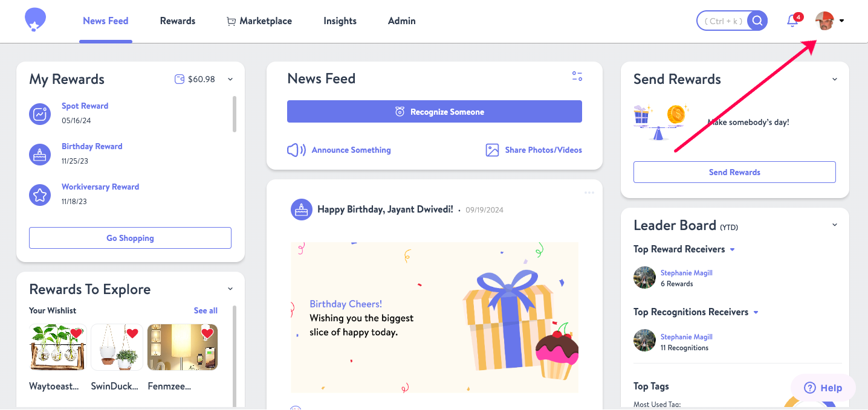
Task: Click the Go Shopping button
Action: pyautogui.click(x=130, y=238)
